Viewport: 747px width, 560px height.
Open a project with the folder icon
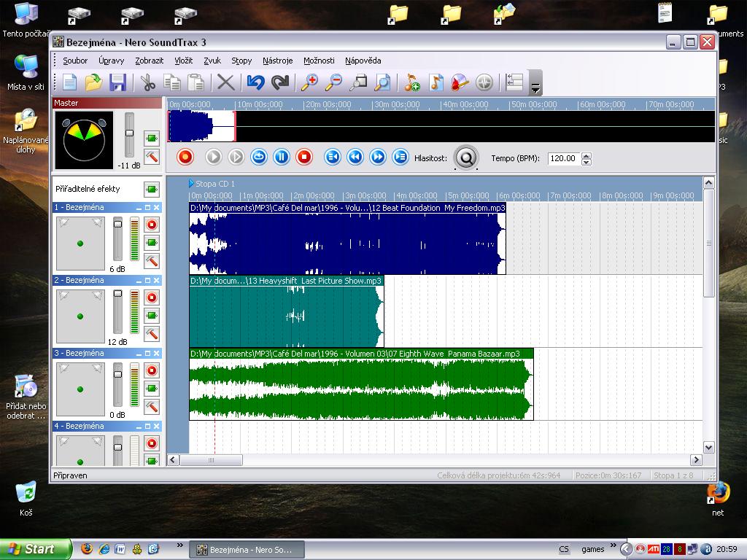tap(94, 82)
